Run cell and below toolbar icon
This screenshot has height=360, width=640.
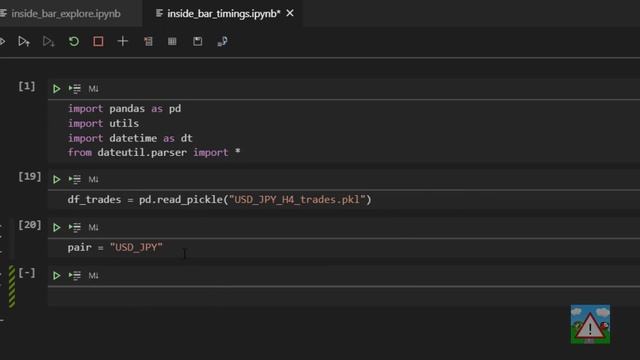(x=49, y=41)
